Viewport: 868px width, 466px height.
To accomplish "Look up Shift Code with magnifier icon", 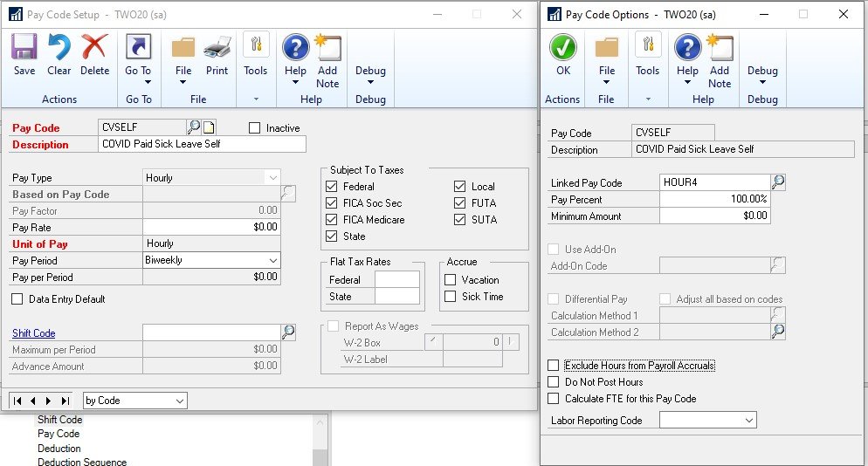I will (x=288, y=332).
